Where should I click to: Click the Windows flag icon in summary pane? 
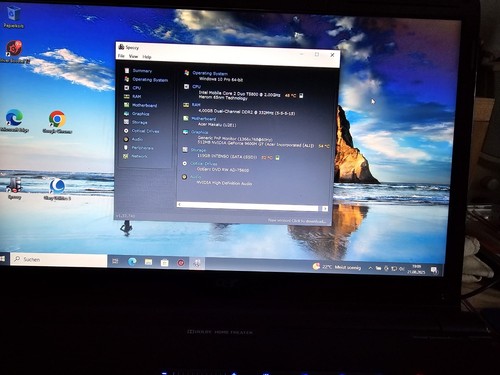pyautogui.click(x=187, y=73)
